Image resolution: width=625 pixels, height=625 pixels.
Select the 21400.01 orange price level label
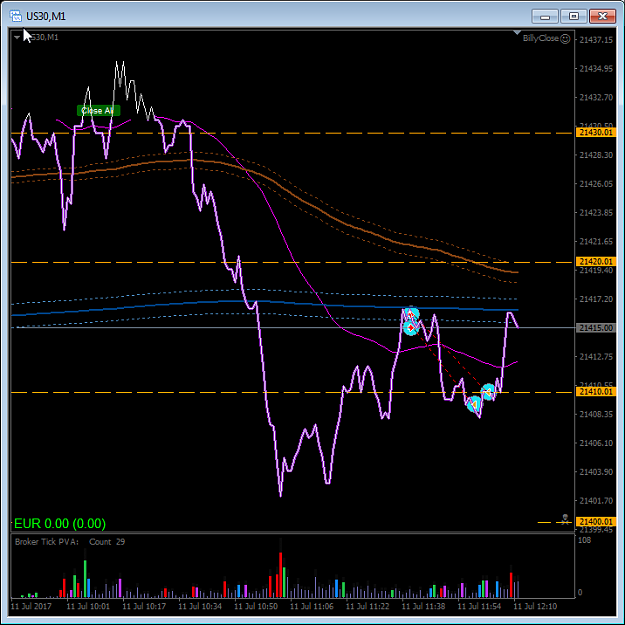point(596,522)
